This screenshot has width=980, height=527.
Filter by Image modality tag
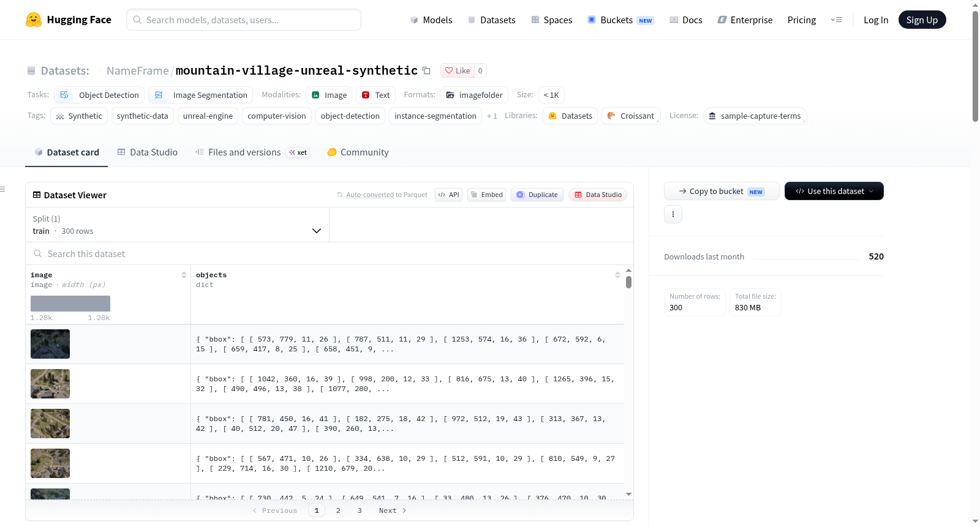click(x=329, y=95)
